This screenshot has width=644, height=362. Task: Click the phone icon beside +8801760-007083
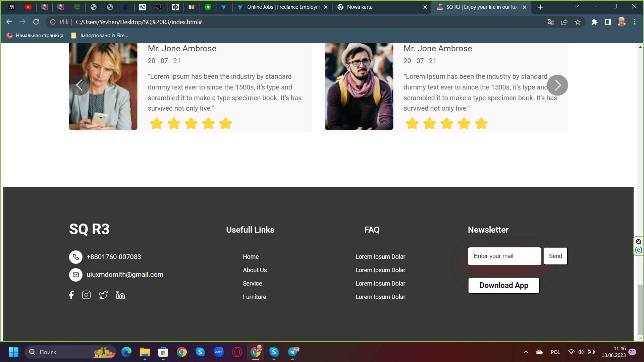click(76, 257)
